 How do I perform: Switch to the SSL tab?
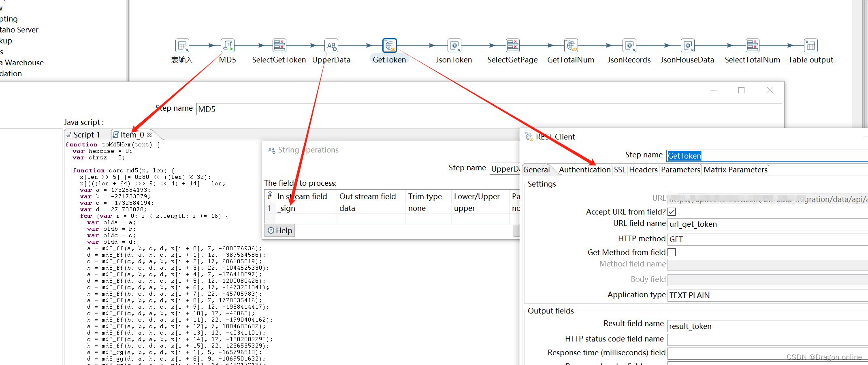(x=620, y=170)
